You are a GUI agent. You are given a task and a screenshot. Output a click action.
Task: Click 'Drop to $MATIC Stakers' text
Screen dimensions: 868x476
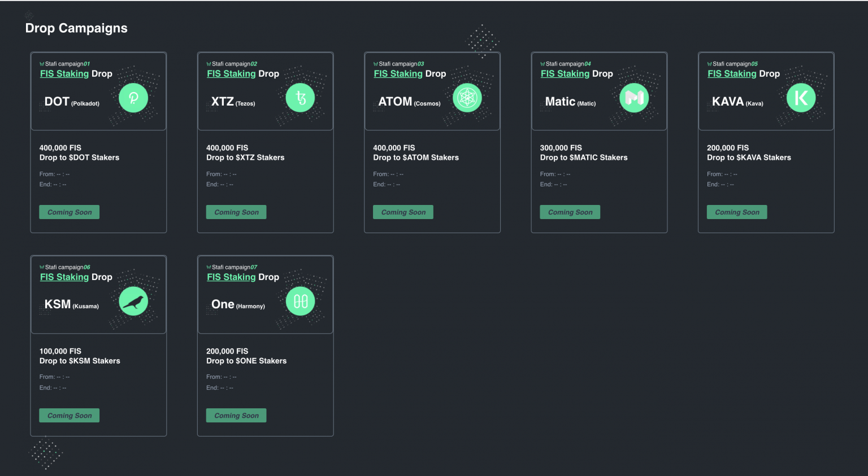[584, 158]
